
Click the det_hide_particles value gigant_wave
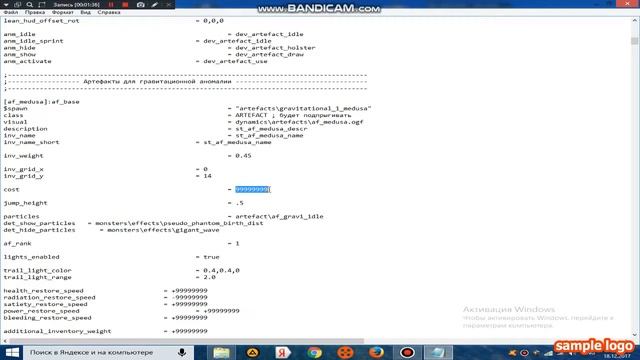(163, 230)
